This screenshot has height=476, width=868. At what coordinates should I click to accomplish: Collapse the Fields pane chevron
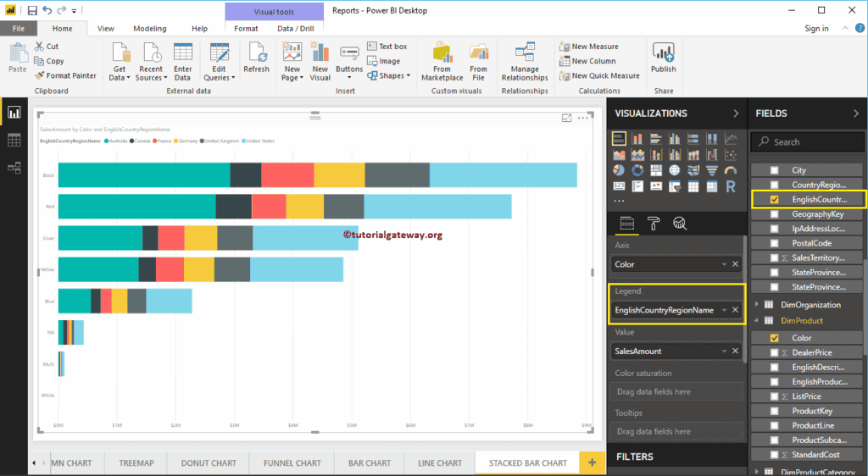click(856, 113)
